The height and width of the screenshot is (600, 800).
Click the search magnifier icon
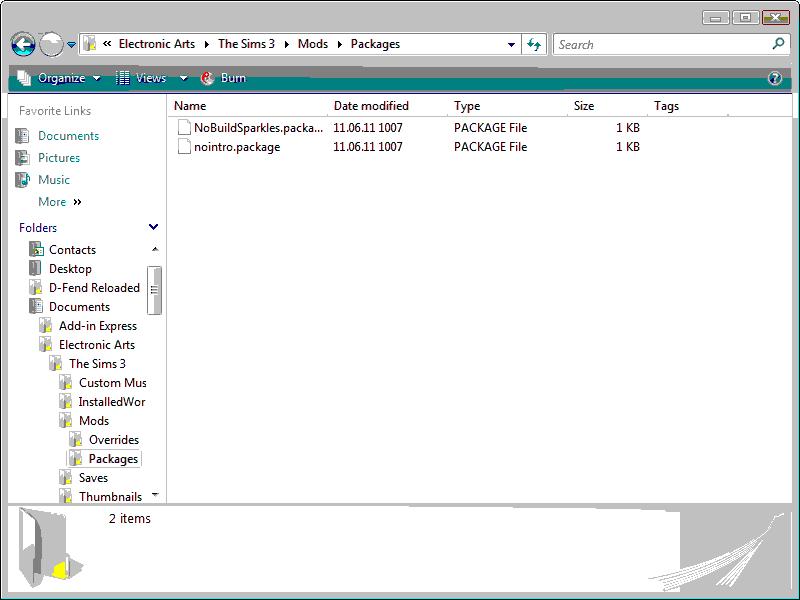click(778, 44)
